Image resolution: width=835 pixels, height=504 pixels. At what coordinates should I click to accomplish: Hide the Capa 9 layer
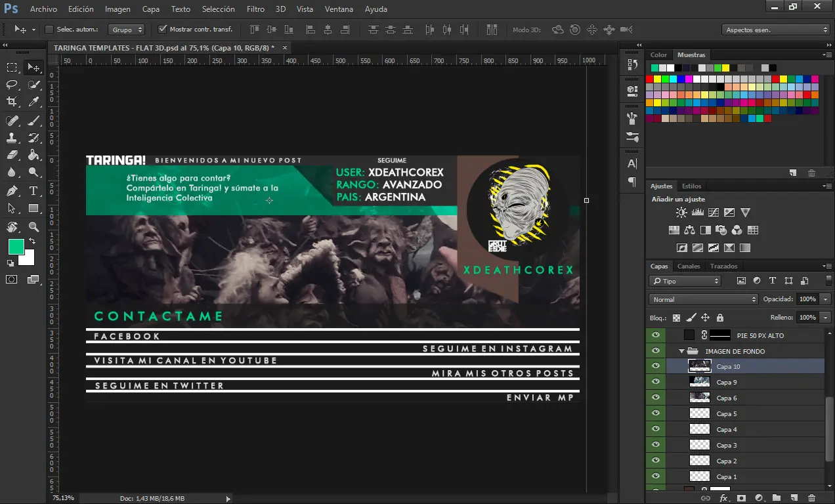655,382
